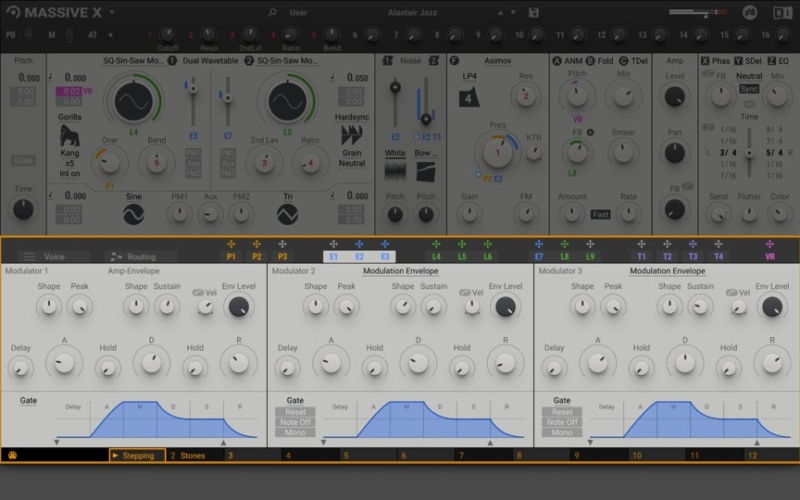Click the preset search magnifier icon
This screenshot has width=800, height=500.
(x=272, y=12)
